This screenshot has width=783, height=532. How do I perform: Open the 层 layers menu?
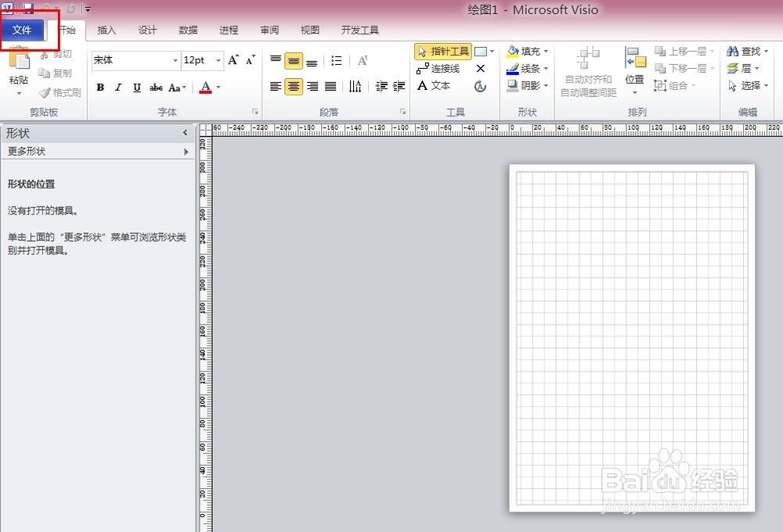743,68
